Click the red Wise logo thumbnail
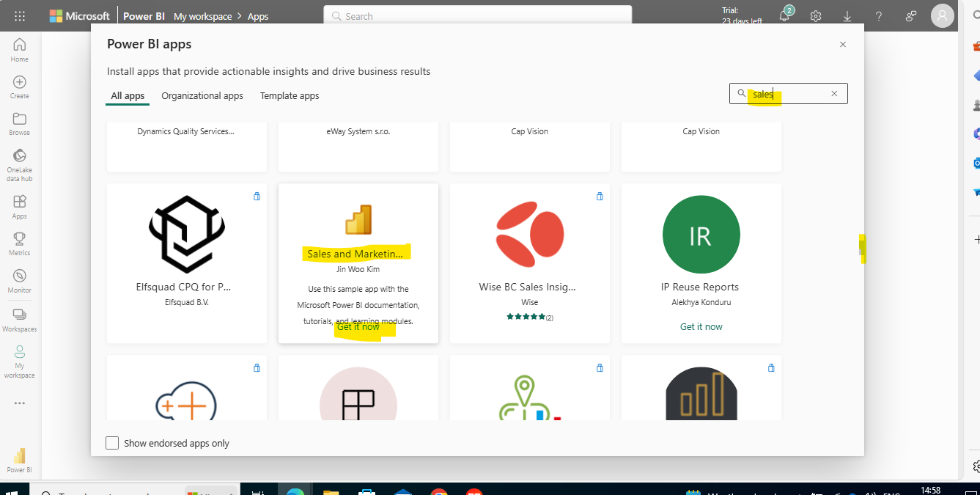 (x=530, y=234)
